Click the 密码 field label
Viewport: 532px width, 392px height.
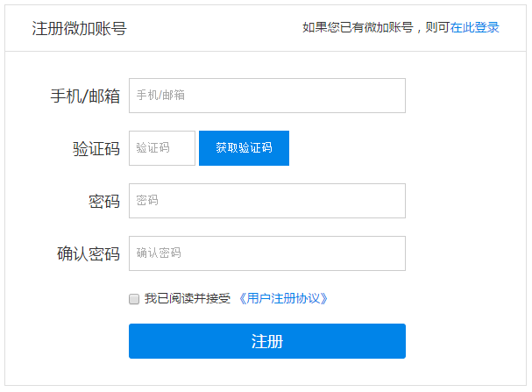pyautogui.click(x=104, y=201)
